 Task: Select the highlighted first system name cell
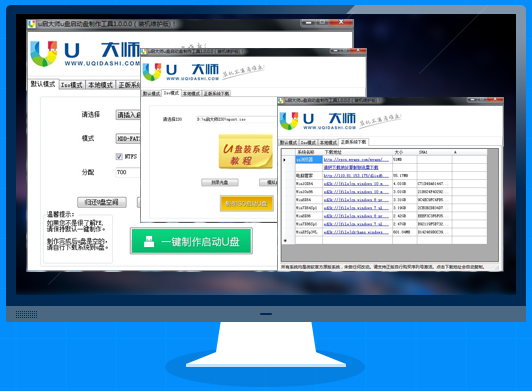[x=309, y=160]
